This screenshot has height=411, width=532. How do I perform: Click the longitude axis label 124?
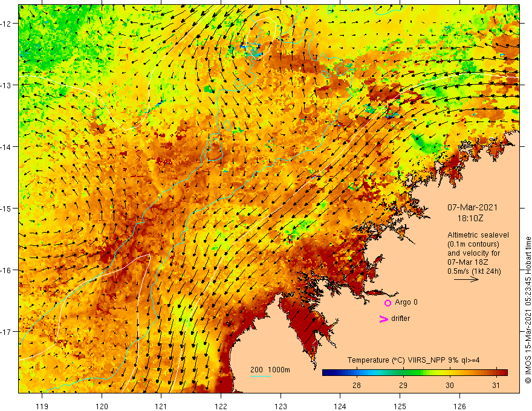click(340, 406)
